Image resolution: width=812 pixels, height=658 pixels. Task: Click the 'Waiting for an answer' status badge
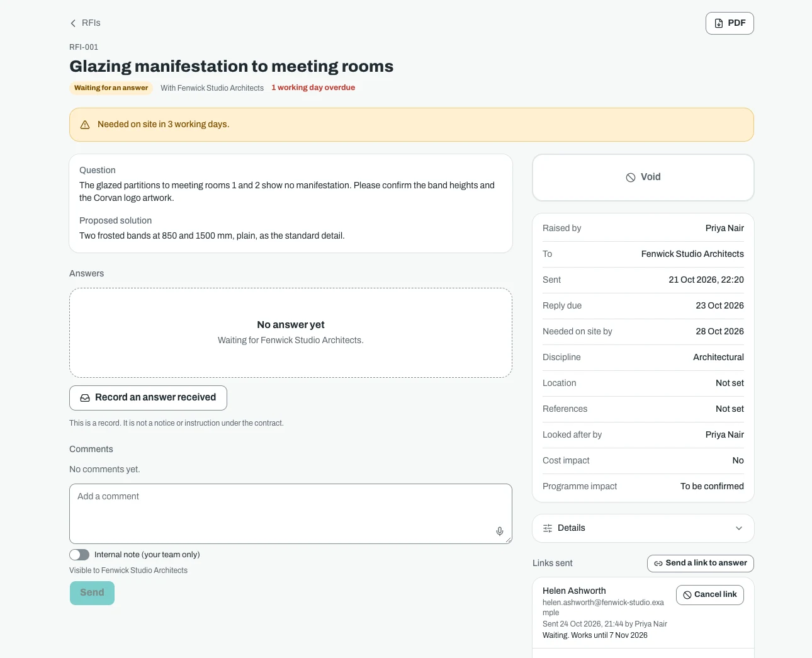click(111, 88)
